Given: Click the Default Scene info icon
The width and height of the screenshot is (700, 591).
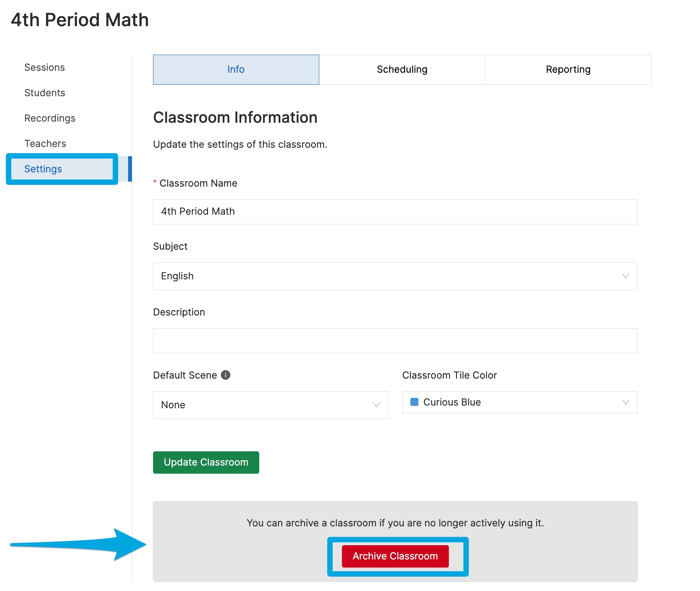Looking at the screenshot, I should pyautogui.click(x=225, y=375).
